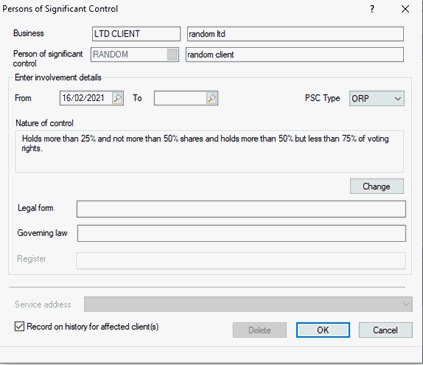Focus the Governing law input field
Viewport: 423px width, 365px height.
click(241, 233)
